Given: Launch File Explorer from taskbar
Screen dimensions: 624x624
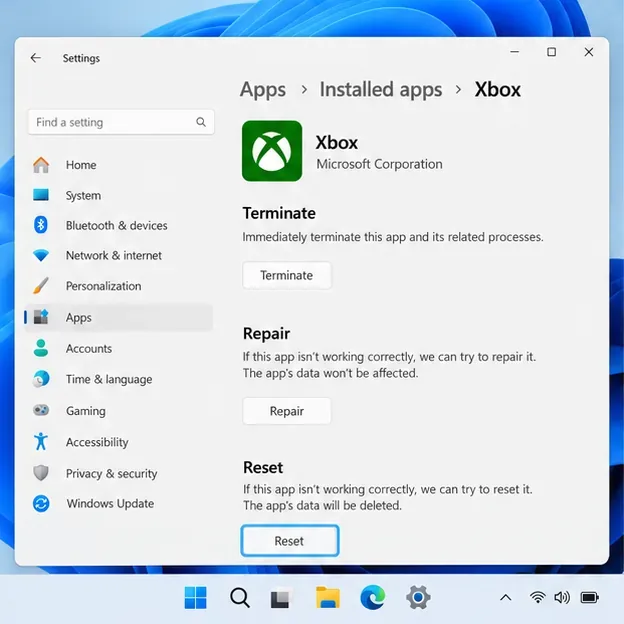Looking at the screenshot, I should [x=328, y=597].
